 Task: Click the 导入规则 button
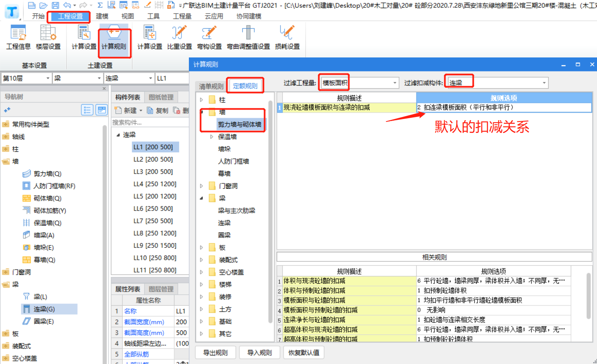click(x=259, y=353)
